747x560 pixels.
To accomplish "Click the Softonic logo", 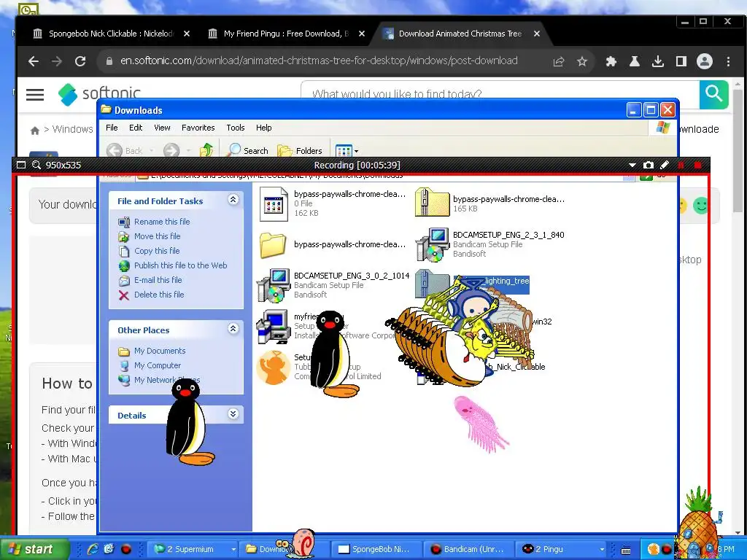I will click(99, 93).
